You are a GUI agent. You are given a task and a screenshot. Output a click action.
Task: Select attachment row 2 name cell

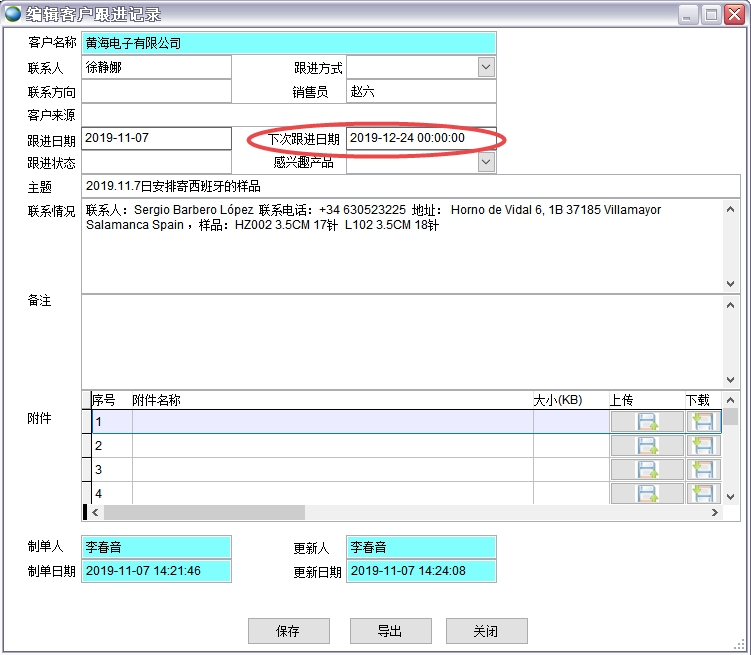332,446
